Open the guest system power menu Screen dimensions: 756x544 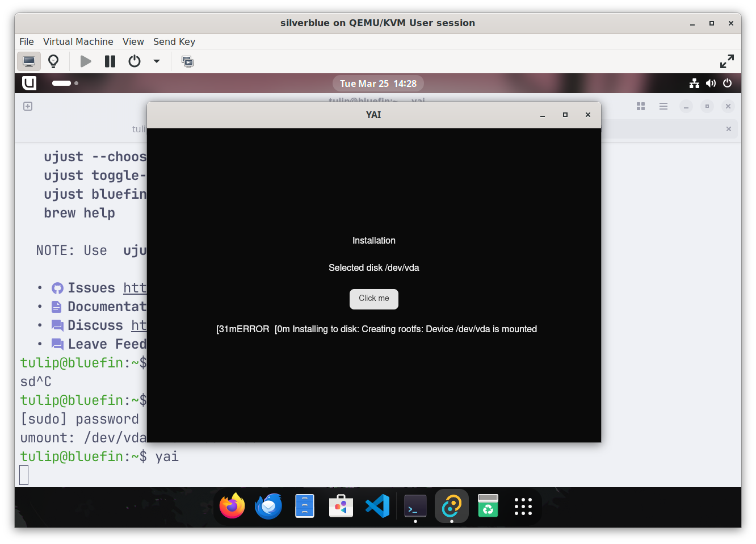pyautogui.click(x=728, y=83)
